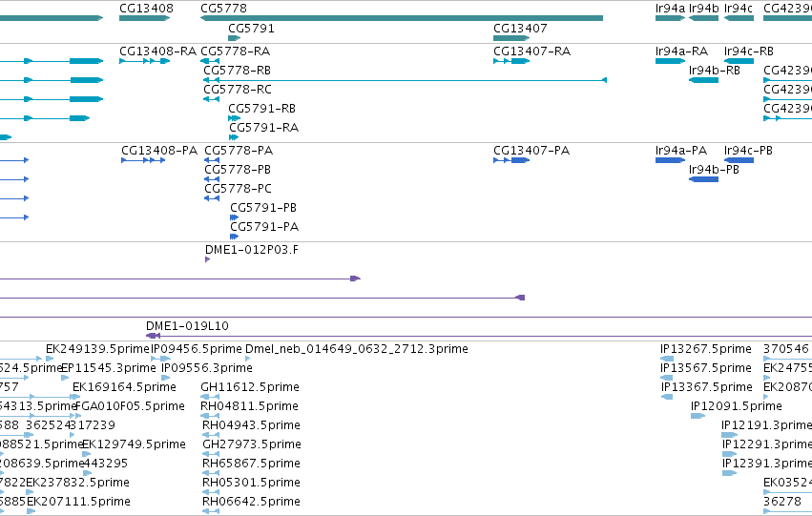Click the CG13408-PA protein feature
The width and height of the screenshot is (812, 516).
143,160
